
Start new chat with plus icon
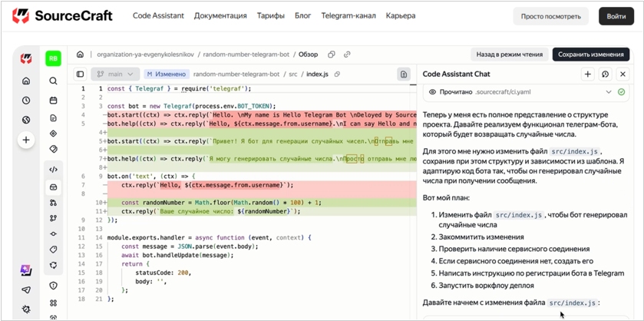point(588,74)
